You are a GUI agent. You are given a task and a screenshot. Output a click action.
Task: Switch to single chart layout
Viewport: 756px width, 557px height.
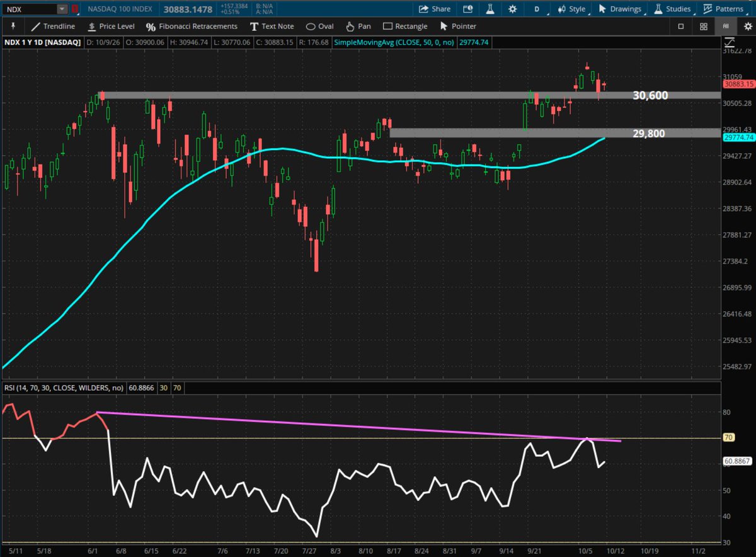(680, 26)
